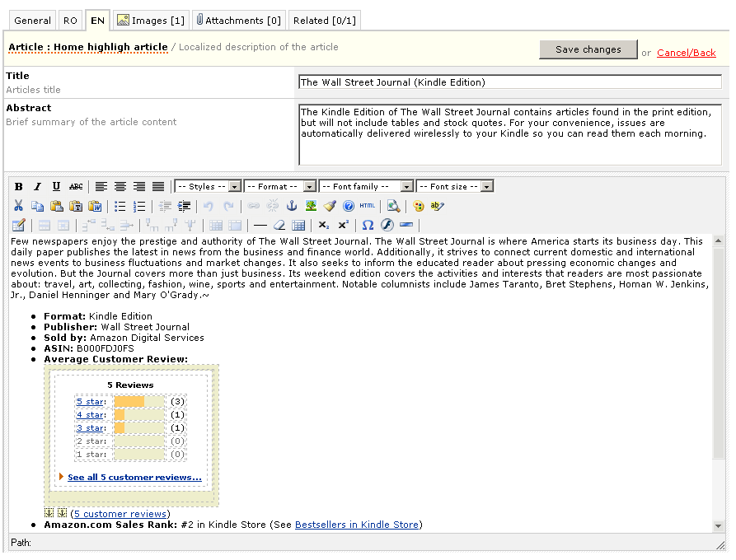The image size is (736, 560).
Task: Remove formatting with the eraser icon
Action: click(x=279, y=225)
